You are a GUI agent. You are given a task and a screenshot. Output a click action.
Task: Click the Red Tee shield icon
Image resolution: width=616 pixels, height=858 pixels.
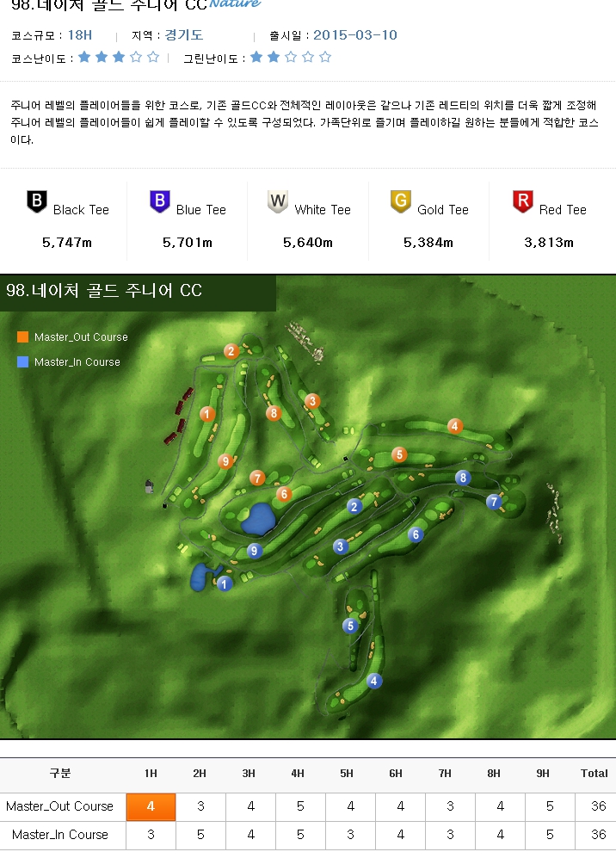point(522,202)
